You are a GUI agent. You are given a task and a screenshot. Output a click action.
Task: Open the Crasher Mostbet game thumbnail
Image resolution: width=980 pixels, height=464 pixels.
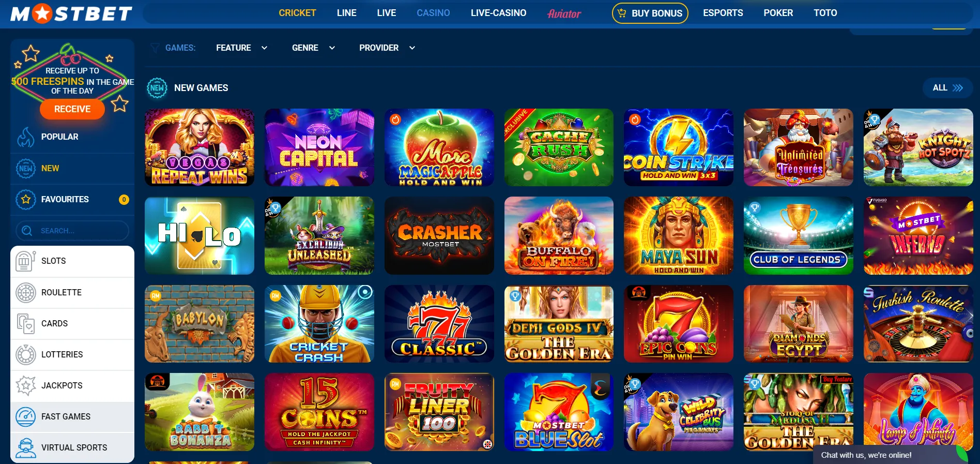pos(439,235)
